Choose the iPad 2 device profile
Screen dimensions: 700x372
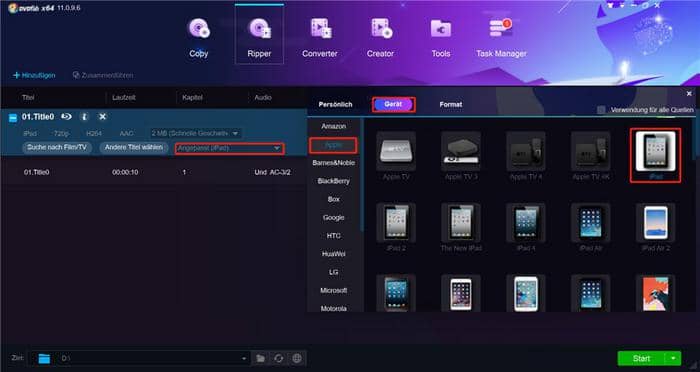pos(396,227)
